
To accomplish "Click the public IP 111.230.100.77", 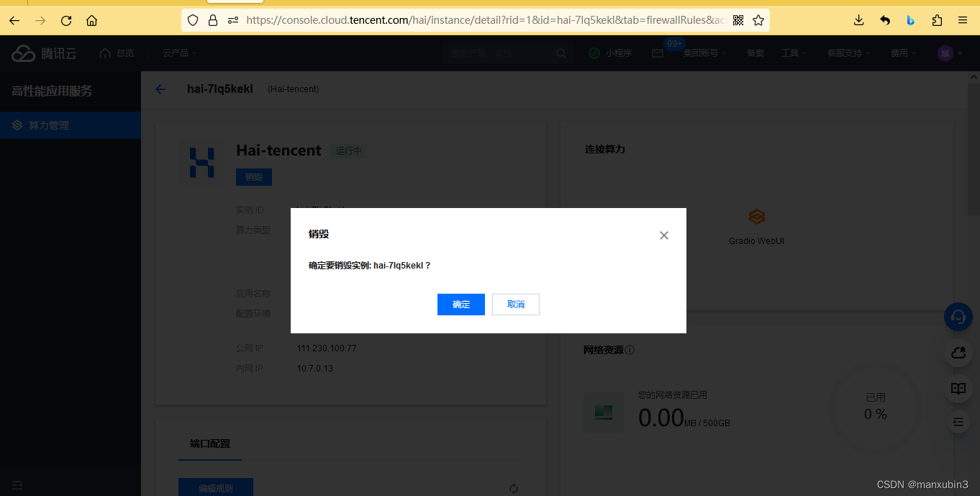I will tap(327, 348).
